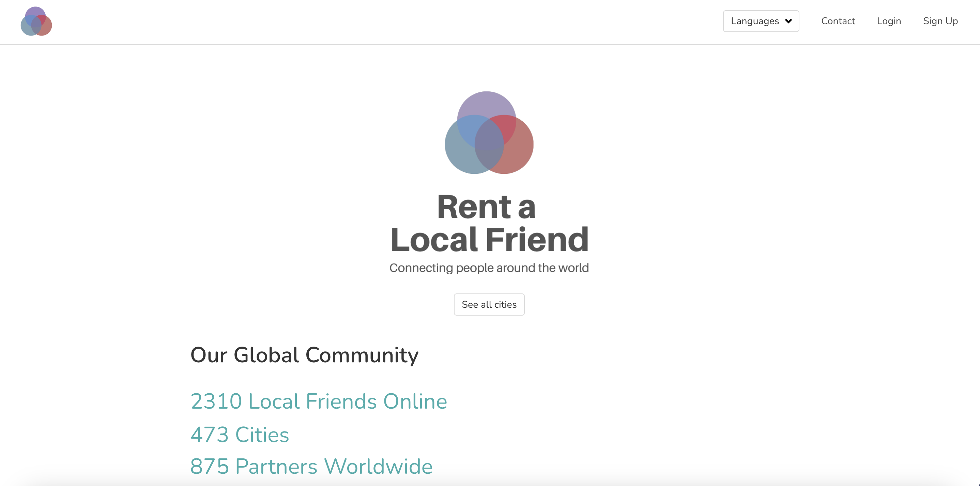Screen dimensions: 980x486
Task: Click the "Rent a Local Friend" title
Action: (489, 223)
